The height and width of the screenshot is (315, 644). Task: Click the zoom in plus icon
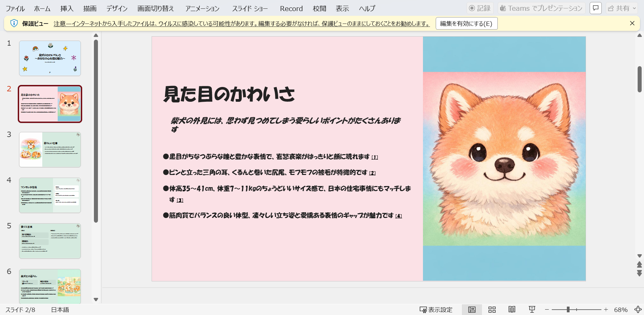pyautogui.click(x=606, y=309)
